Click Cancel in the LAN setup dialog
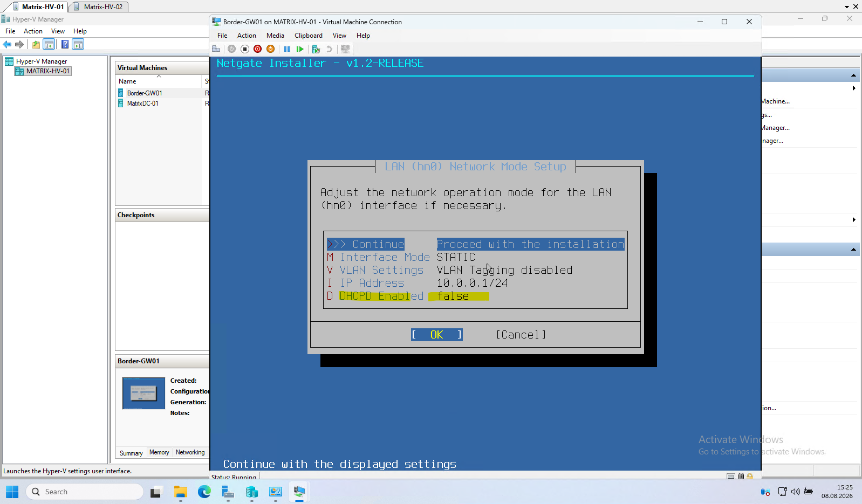This screenshot has width=862, height=504. click(521, 335)
